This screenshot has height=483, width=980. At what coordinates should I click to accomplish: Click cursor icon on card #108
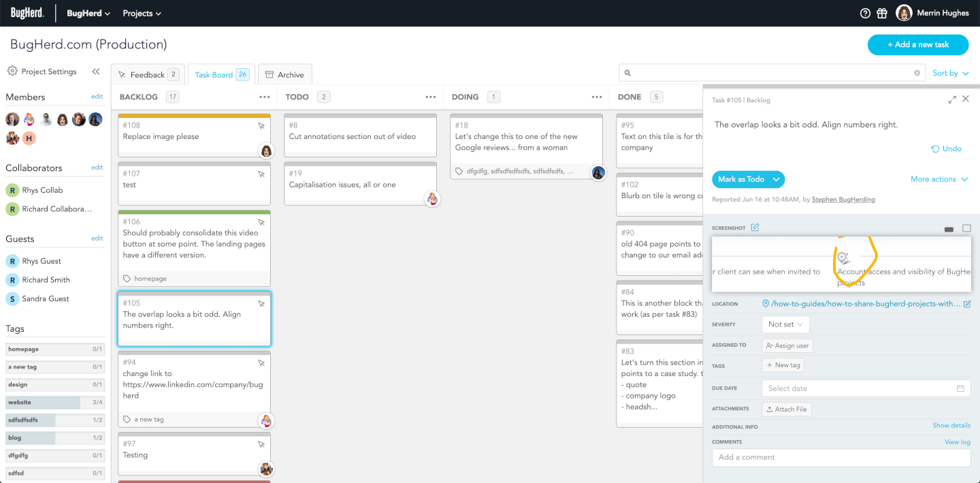click(261, 126)
